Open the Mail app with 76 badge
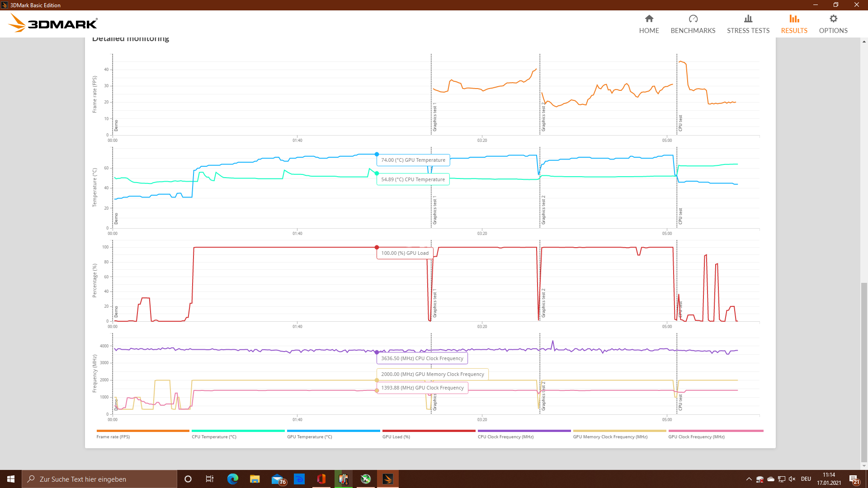 click(x=278, y=479)
